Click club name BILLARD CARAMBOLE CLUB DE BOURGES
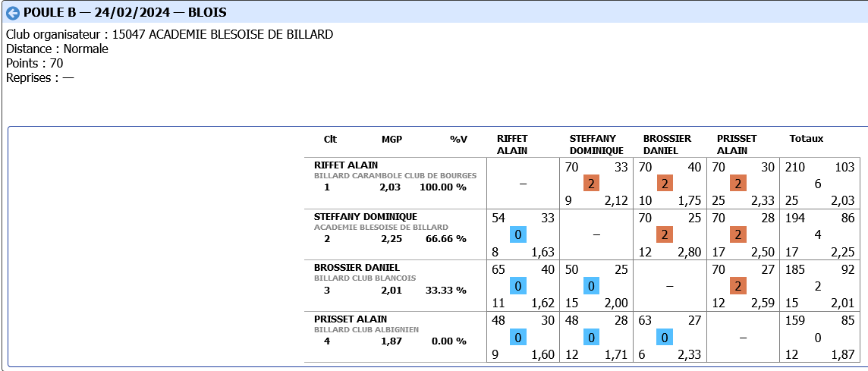 point(395,175)
